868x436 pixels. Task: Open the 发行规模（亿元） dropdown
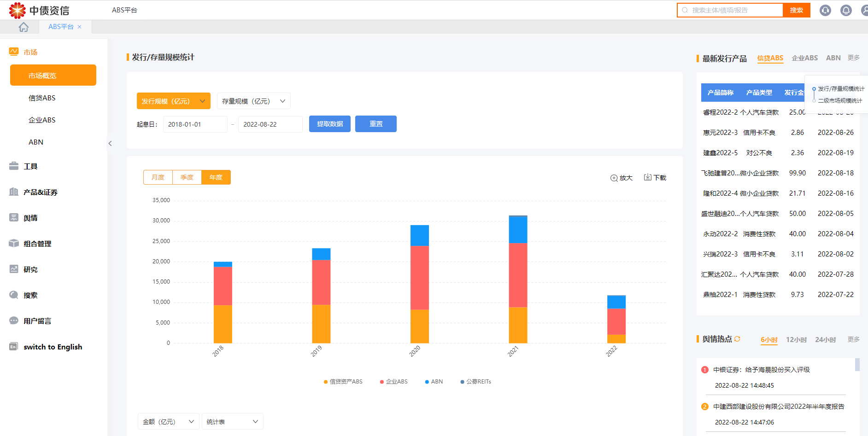tap(174, 101)
